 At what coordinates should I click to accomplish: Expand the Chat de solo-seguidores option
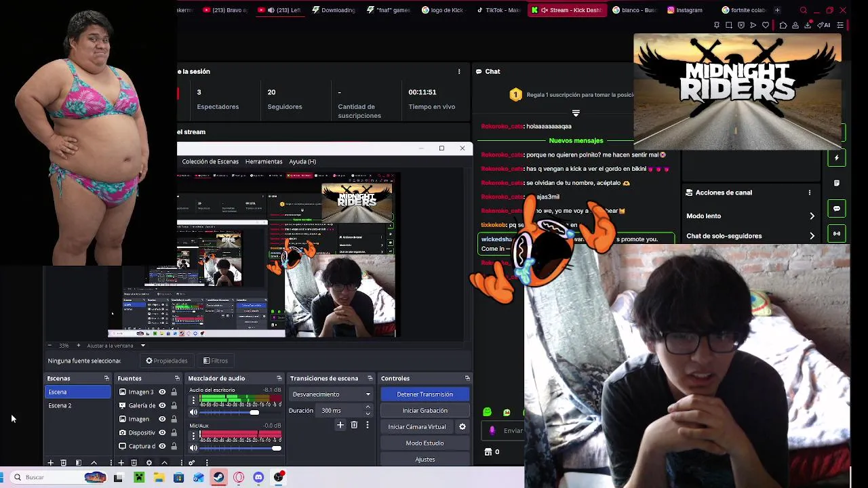point(751,236)
